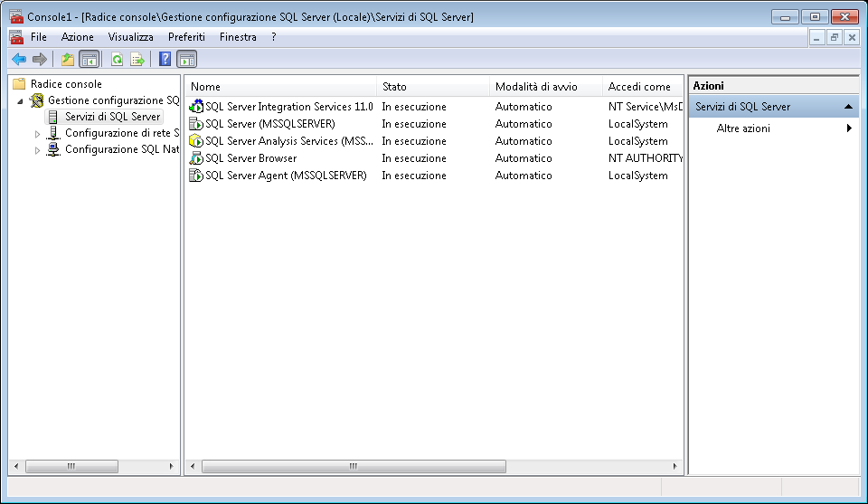Click the NT AUTHORITY account cell
Screen dimensions: 868x504
coord(646,157)
